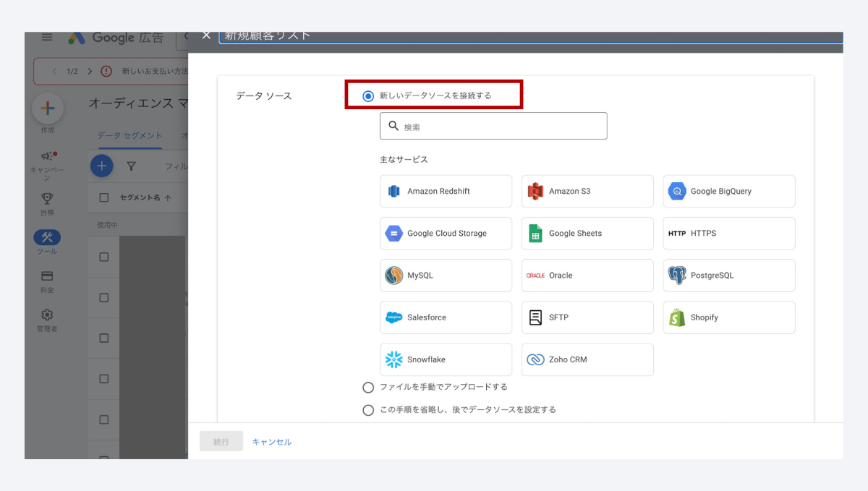The height and width of the screenshot is (491, 868).
Task: Choose the Snowflake data source
Action: (x=446, y=359)
